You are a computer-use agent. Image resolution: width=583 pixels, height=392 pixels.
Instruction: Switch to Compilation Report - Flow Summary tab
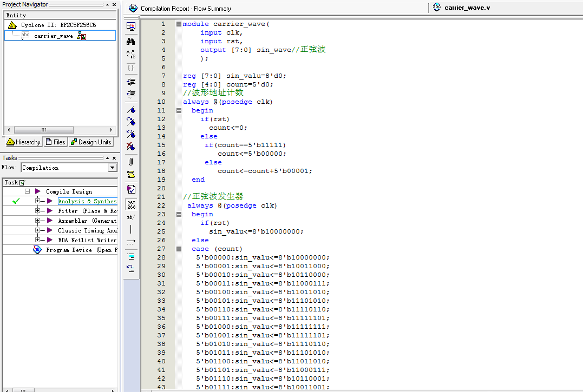[x=180, y=8]
